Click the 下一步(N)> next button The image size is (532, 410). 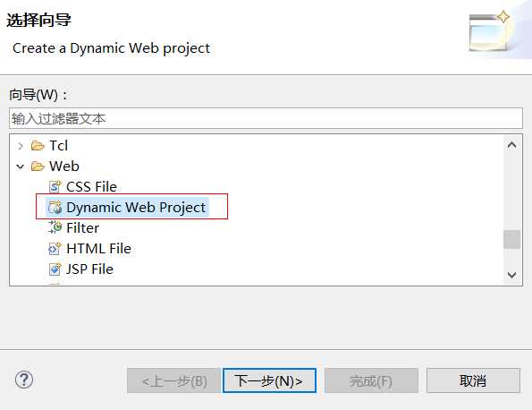269,380
